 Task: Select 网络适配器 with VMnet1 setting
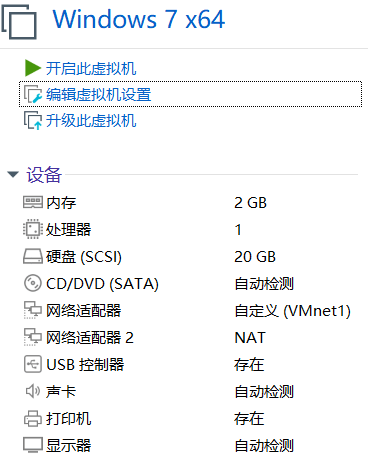187,311
